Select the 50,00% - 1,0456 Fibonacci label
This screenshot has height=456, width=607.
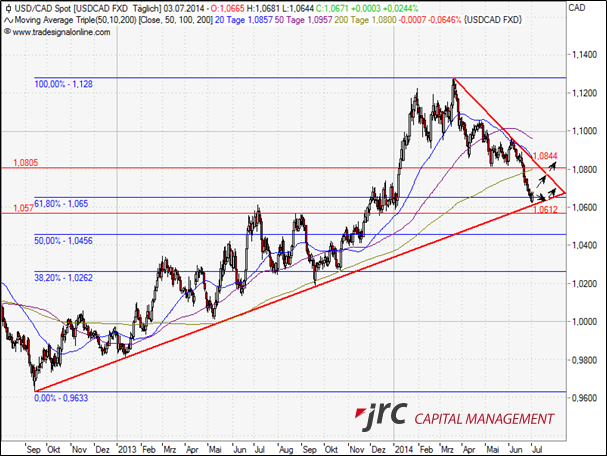pos(64,241)
